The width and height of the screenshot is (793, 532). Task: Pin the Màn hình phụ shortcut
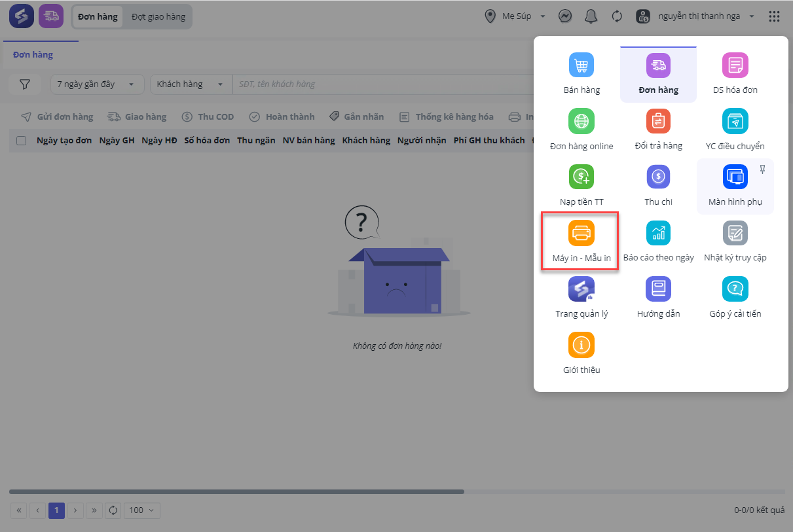(762, 169)
